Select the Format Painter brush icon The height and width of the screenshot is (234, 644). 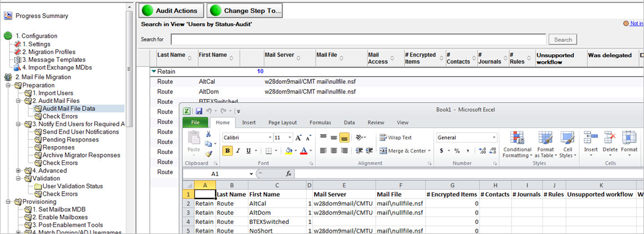coord(208,154)
